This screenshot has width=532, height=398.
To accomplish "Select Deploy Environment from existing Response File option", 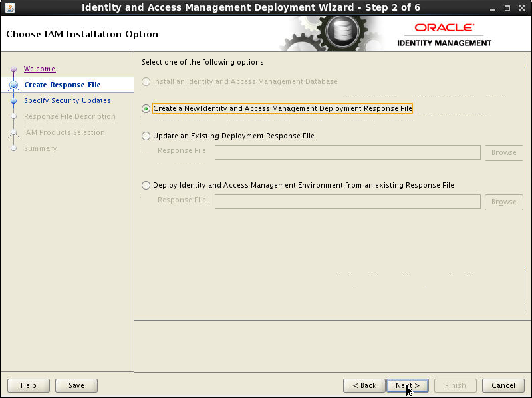I will 146,185.
